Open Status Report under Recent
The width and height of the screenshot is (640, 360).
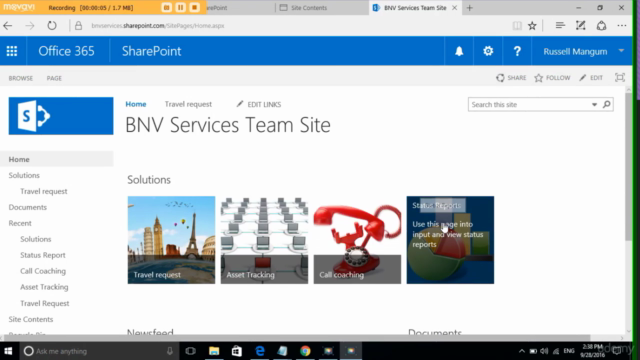pyautogui.click(x=43, y=255)
